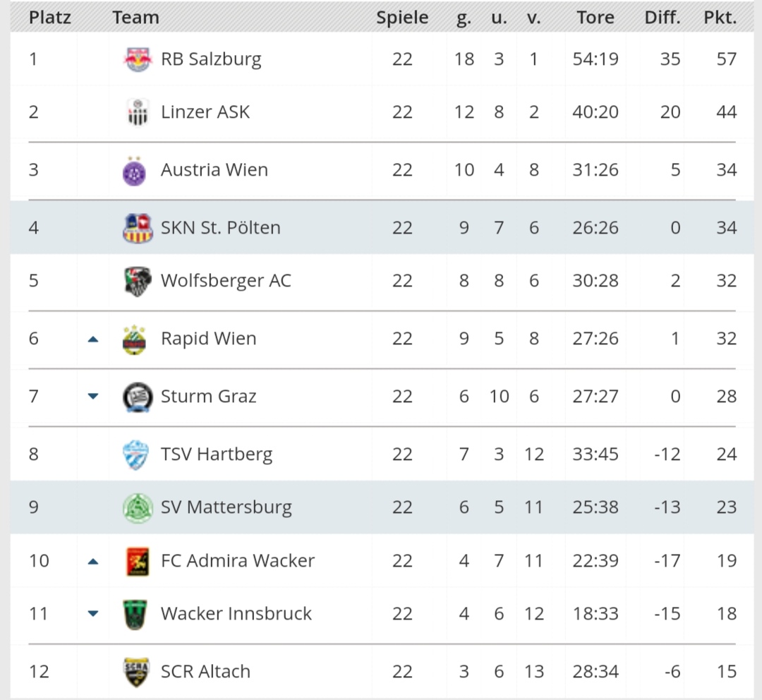Click Wacker Innsbruck's down arrow indicator

(93, 613)
